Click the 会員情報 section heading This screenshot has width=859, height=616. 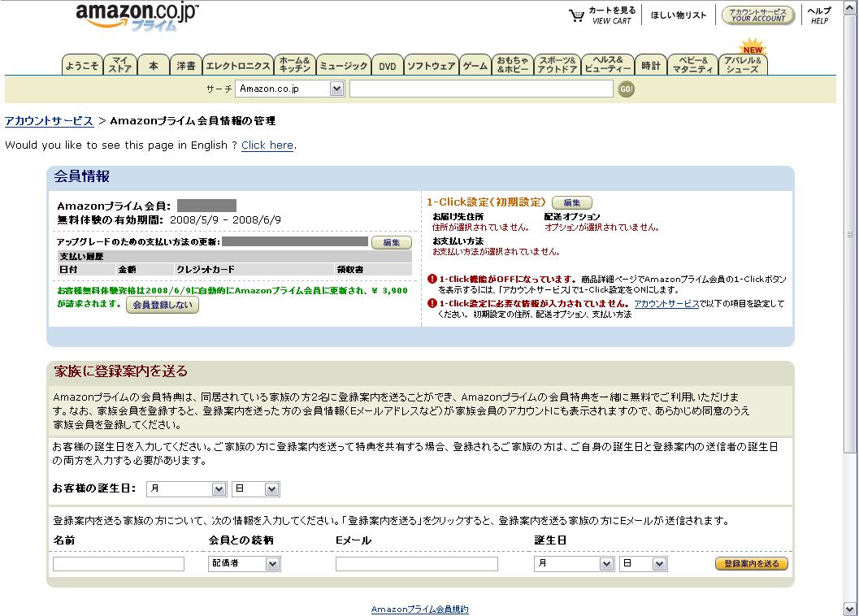(81, 176)
